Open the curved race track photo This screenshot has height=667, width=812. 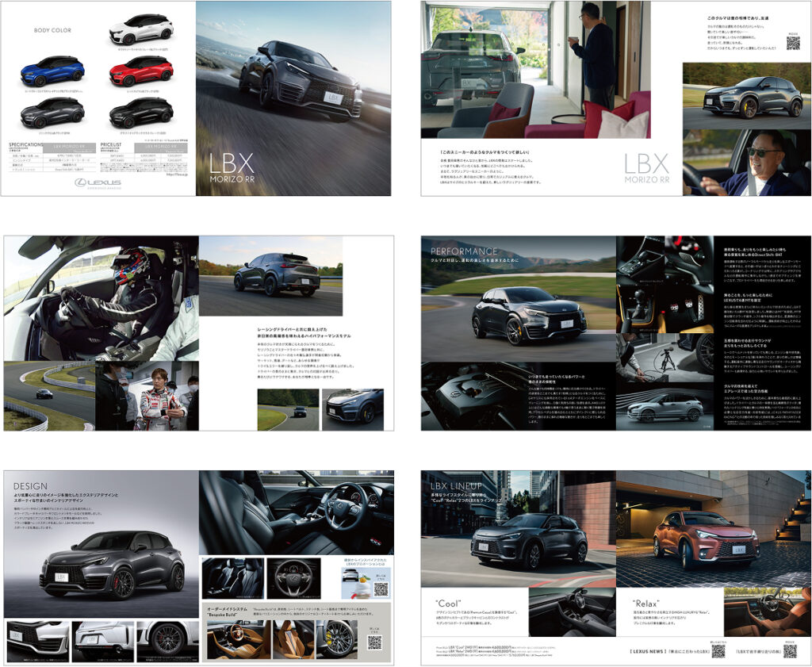pos(49,397)
